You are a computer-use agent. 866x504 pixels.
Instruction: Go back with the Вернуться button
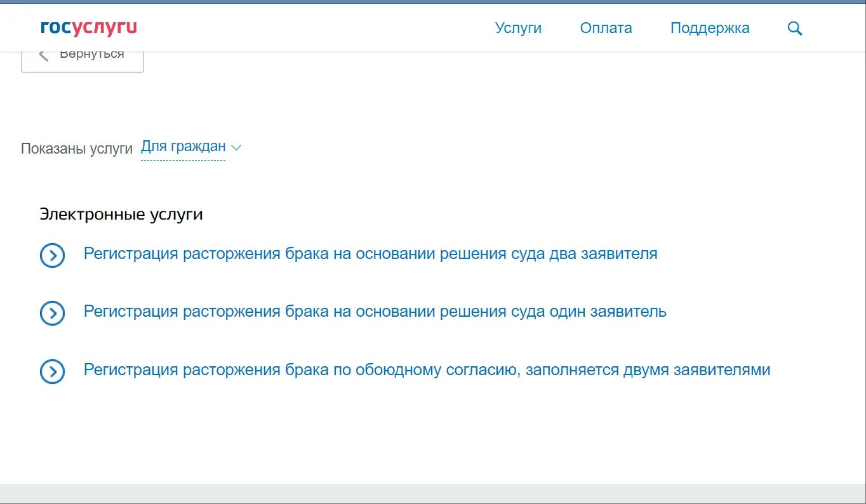point(83,62)
